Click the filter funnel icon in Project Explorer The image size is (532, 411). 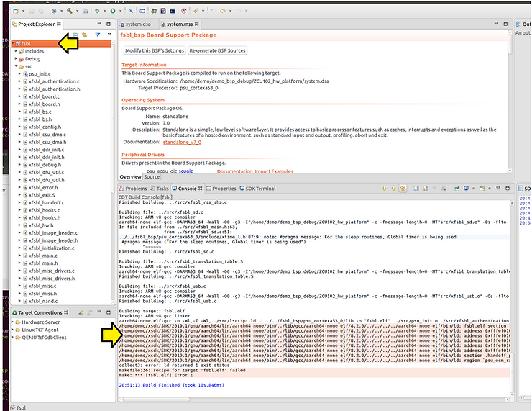(98, 35)
